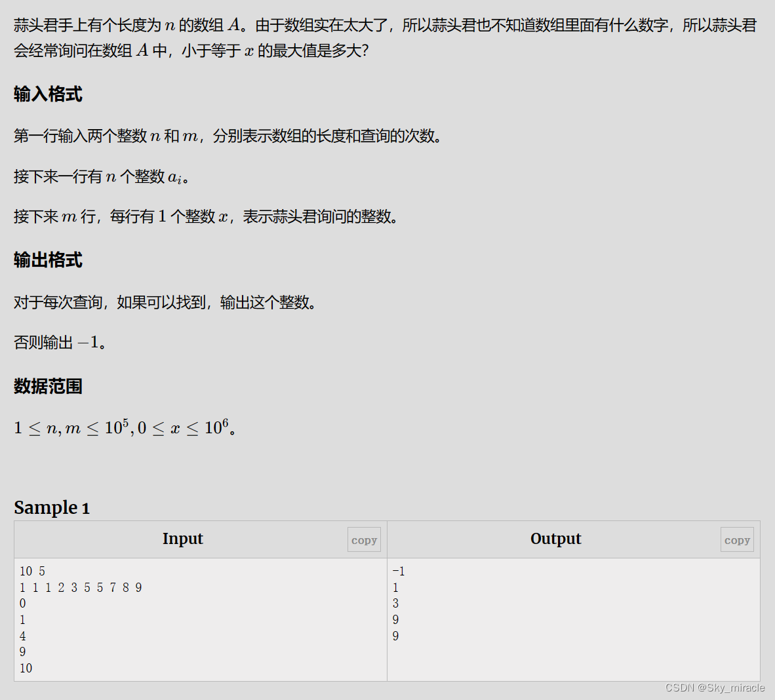Click the line 接下来一行有 n 个整数

point(102,176)
